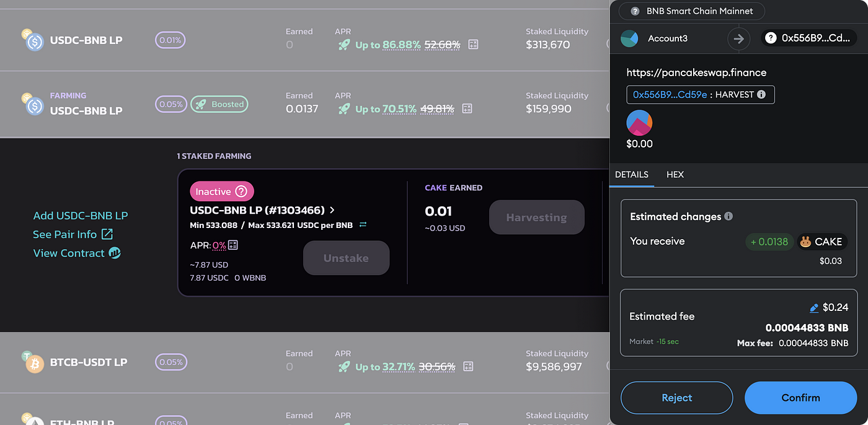Image resolution: width=868 pixels, height=425 pixels.
Task: Click the Up to 32.71% APR text
Action: (385, 367)
